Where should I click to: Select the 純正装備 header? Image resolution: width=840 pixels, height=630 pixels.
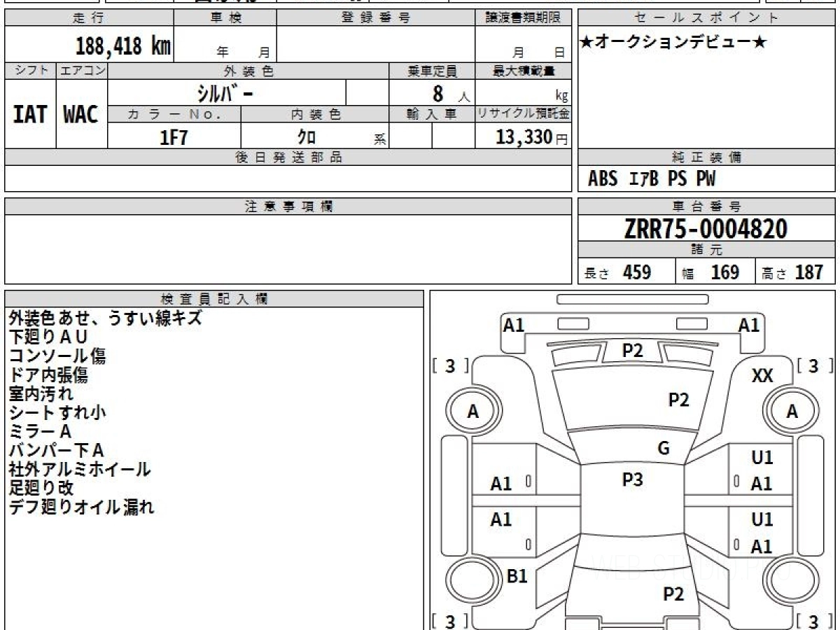click(x=707, y=157)
